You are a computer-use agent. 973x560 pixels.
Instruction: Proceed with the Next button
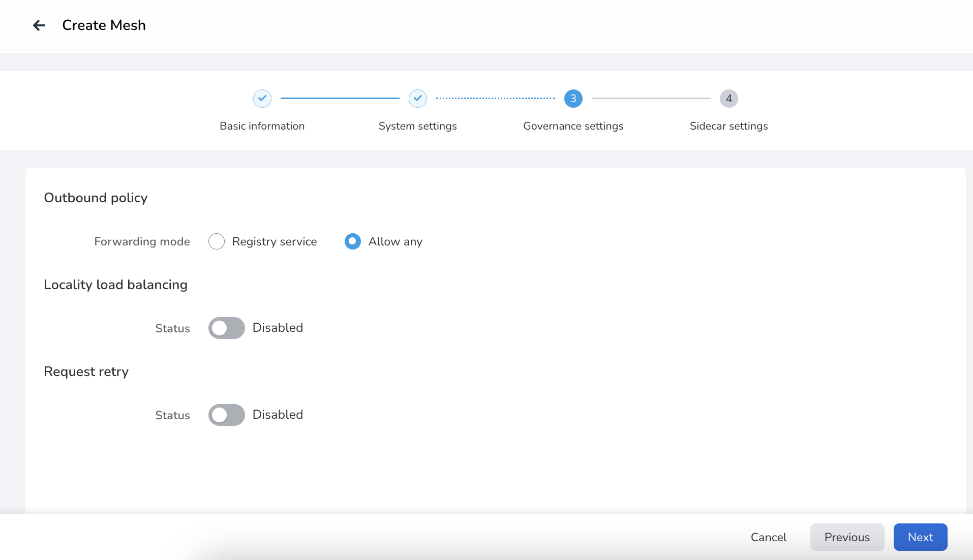tap(921, 537)
